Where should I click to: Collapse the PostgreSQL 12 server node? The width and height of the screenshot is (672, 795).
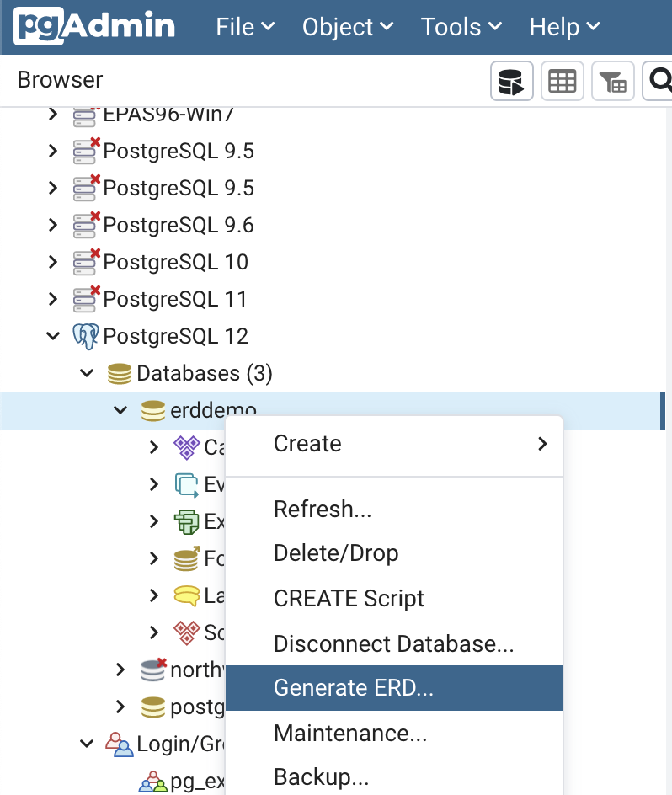click(53, 336)
